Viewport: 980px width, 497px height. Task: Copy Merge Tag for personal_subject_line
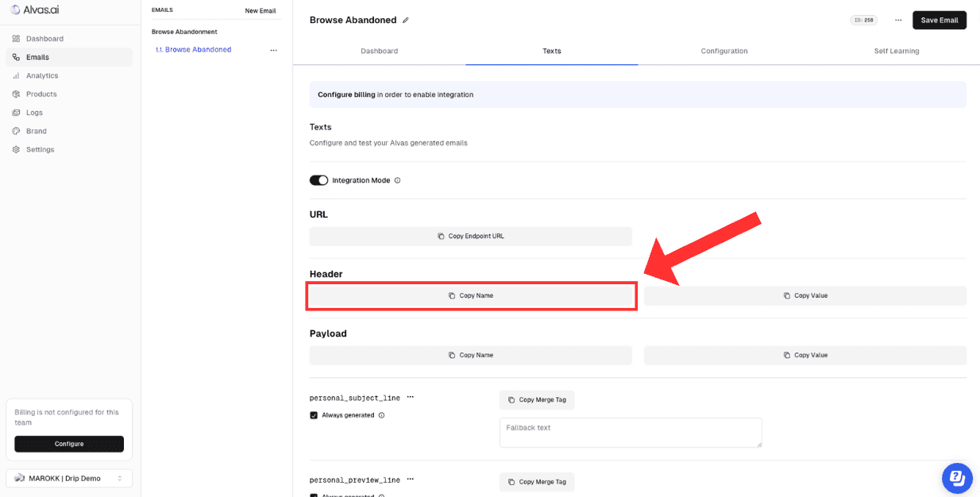pyautogui.click(x=537, y=400)
